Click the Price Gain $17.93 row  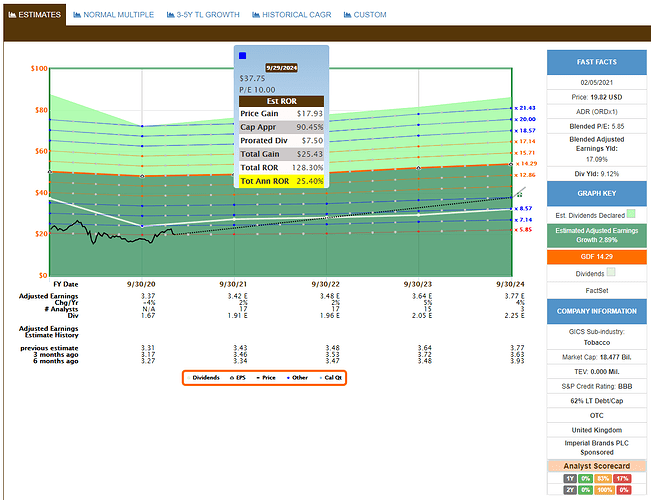281,113
